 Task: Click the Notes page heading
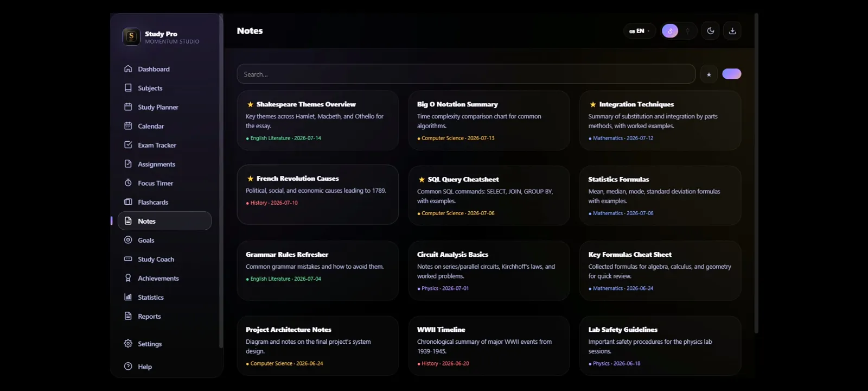(x=250, y=31)
